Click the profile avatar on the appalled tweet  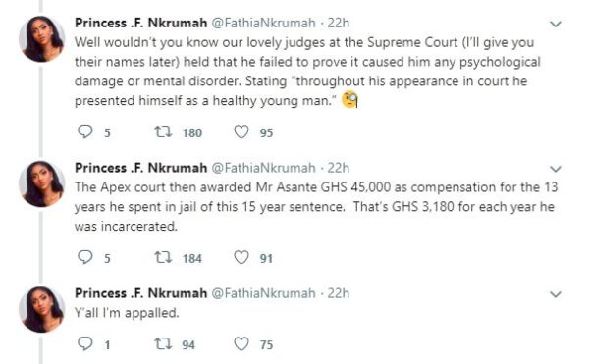point(41,310)
